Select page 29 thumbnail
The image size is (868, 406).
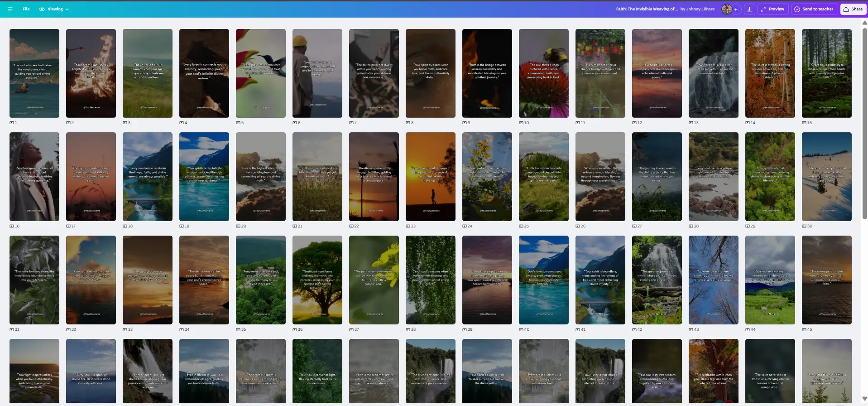coord(770,177)
